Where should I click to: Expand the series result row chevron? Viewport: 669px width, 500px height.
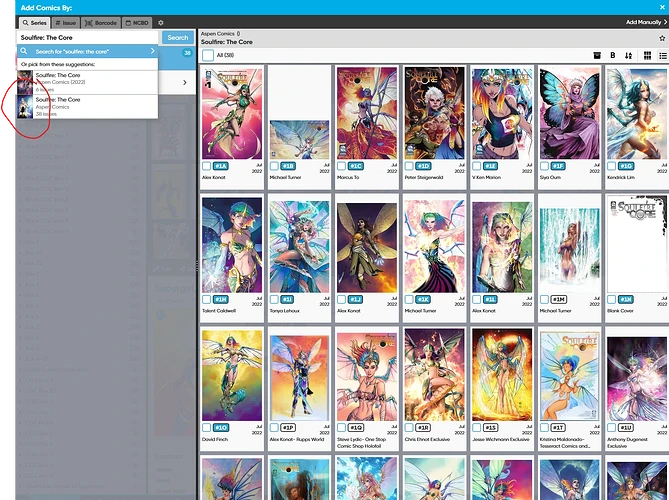click(x=184, y=82)
